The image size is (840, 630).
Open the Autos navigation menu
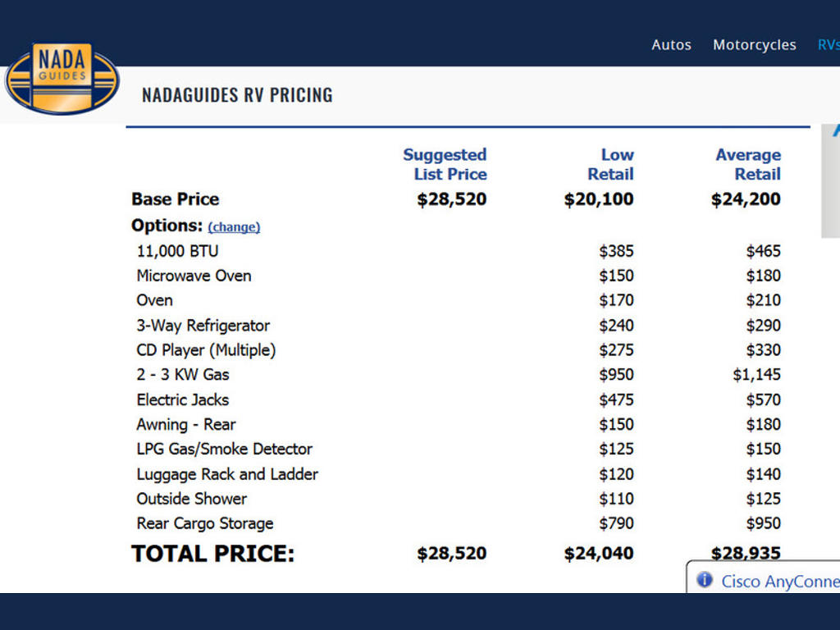point(671,45)
